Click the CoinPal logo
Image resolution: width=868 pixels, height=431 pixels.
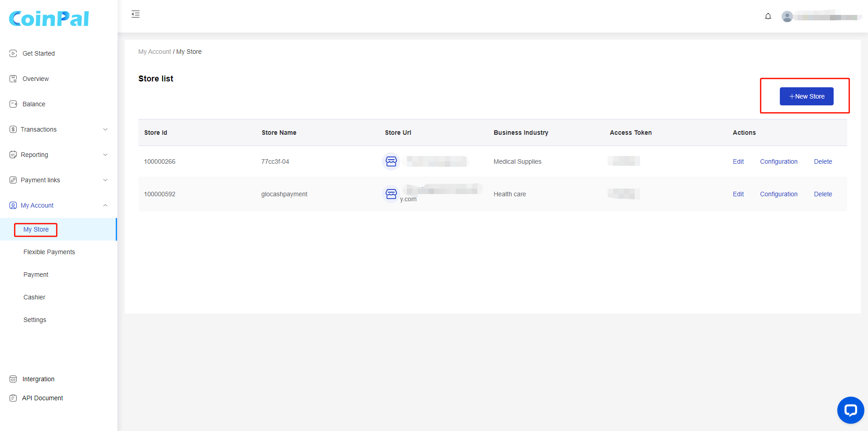pyautogui.click(x=49, y=19)
